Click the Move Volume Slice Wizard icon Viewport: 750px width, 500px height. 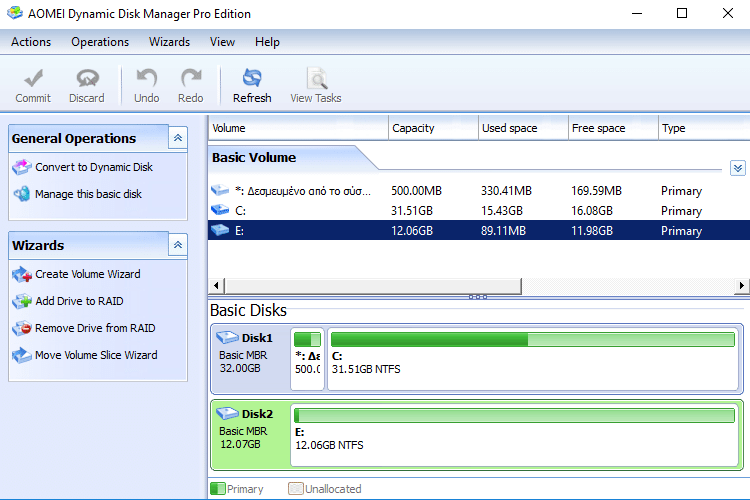click(x=22, y=355)
